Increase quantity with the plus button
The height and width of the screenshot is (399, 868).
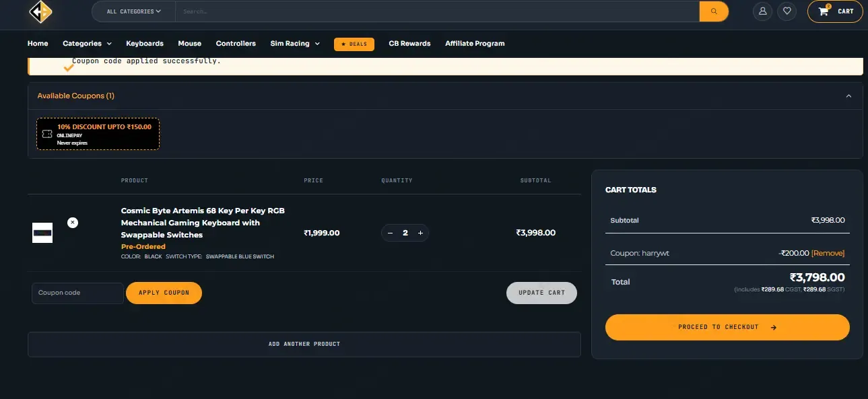pyautogui.click(x=420, y=233)
